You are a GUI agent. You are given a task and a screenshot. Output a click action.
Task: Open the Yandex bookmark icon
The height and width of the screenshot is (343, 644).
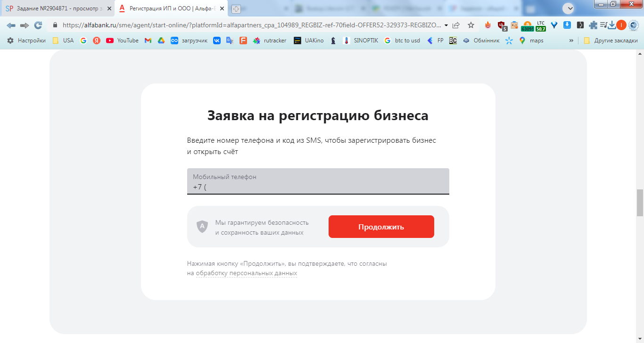pyautogui.click(x=97, y=41)
